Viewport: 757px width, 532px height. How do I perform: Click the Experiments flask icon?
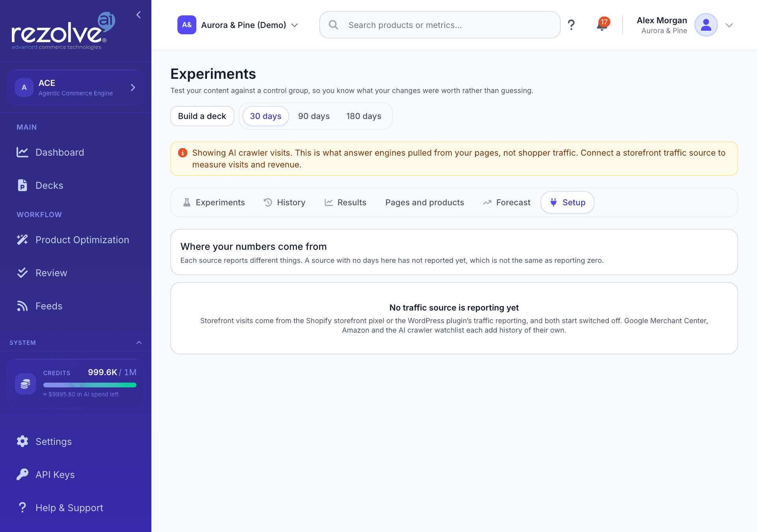point(187,203)
